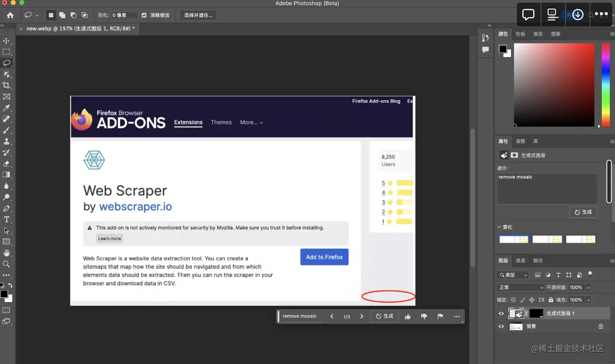Open Properties panel menu icon
Viewport: 615px width, 364px height.
pyautogui.click(x=612, y=141)
